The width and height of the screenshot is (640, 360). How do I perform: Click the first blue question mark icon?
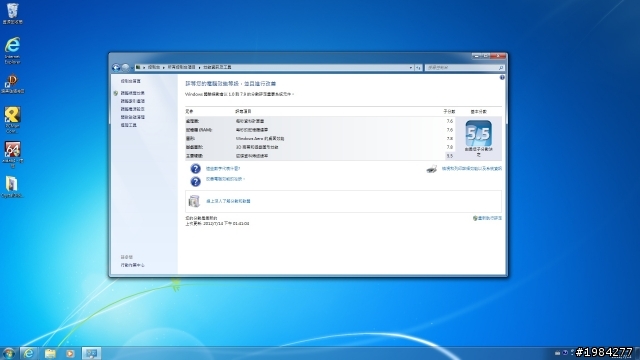click(196, 169)
